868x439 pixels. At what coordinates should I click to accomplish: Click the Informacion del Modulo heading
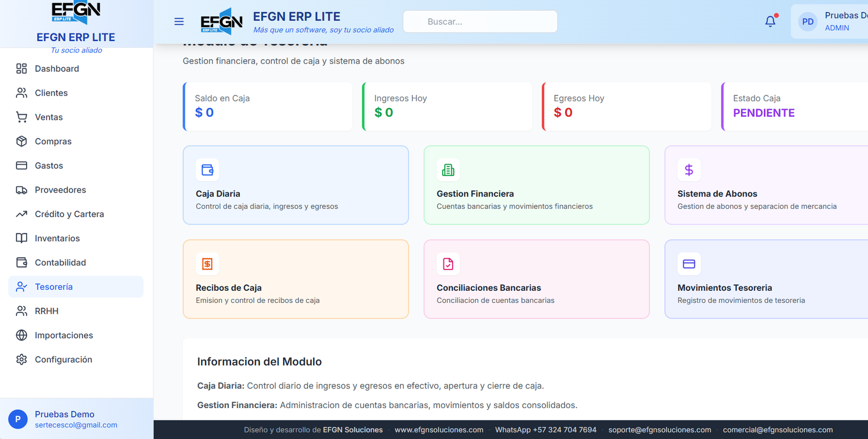coord(259,361)
